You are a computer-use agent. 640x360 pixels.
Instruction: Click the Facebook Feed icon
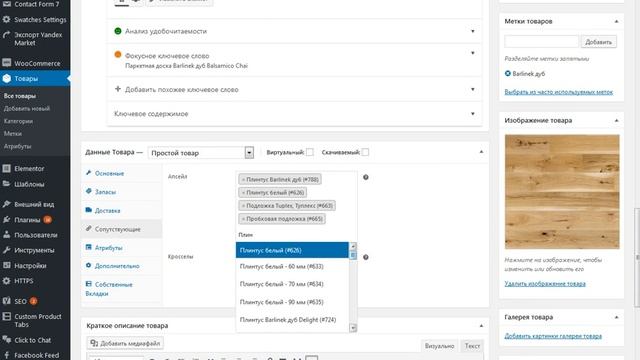pos(7,355)
